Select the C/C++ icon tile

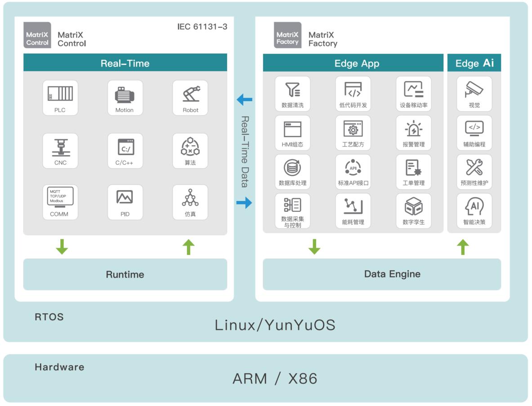point(125,151)
